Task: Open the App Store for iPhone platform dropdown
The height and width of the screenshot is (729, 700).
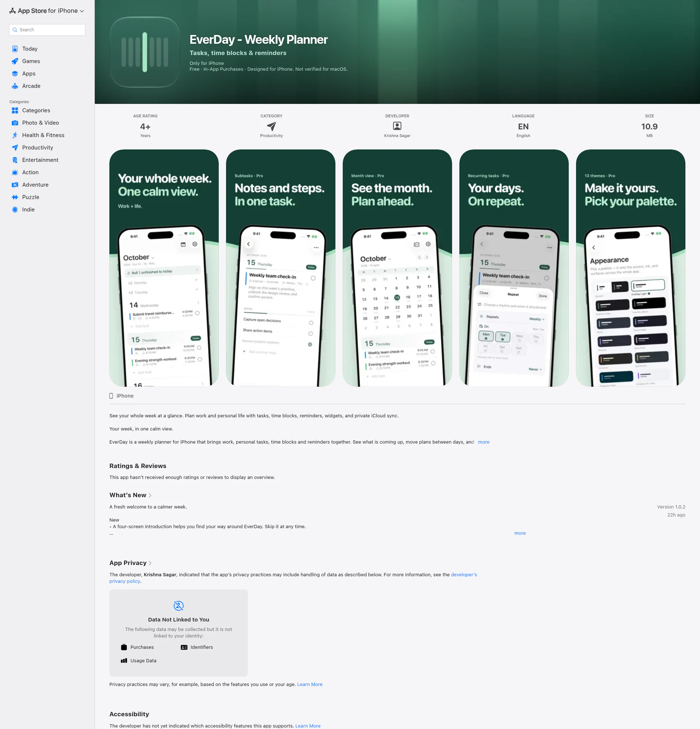Action: [47, 11]
